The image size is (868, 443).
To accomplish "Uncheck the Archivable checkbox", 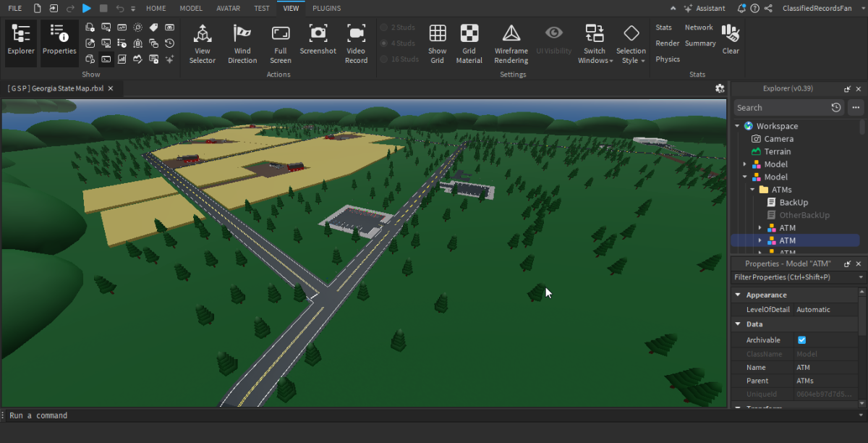I will [801, 339].
